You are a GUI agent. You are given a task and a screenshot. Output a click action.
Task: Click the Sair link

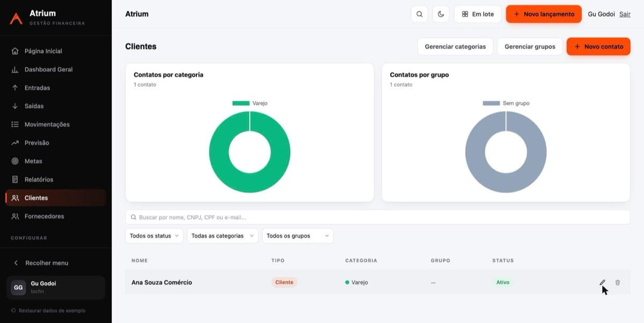(625, 14)
